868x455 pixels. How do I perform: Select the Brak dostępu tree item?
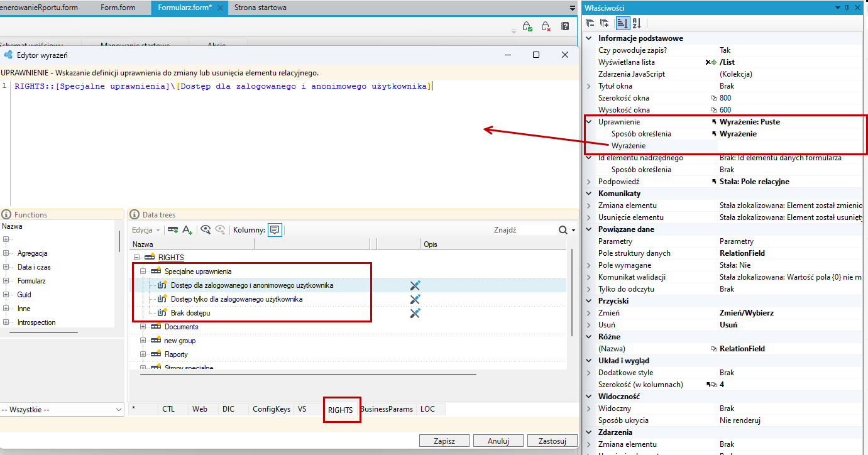[x=190, y=313]
